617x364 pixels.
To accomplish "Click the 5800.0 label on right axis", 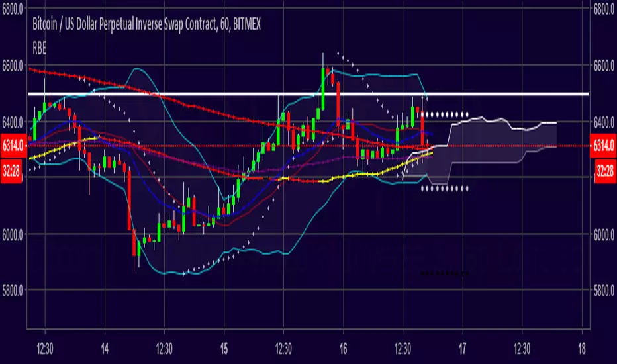I will point(604,291).
